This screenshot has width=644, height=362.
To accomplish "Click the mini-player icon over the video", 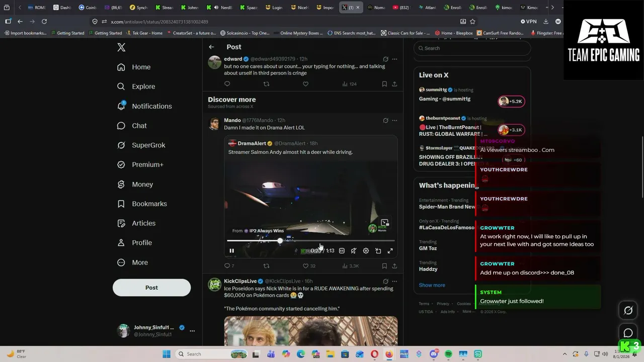I will tap(384, 223).
